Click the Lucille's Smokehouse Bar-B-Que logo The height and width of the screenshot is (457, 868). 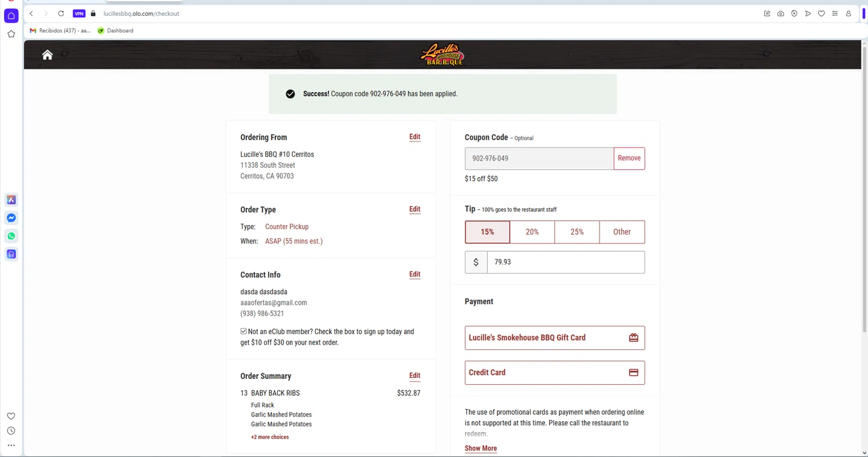coord(442,55)
